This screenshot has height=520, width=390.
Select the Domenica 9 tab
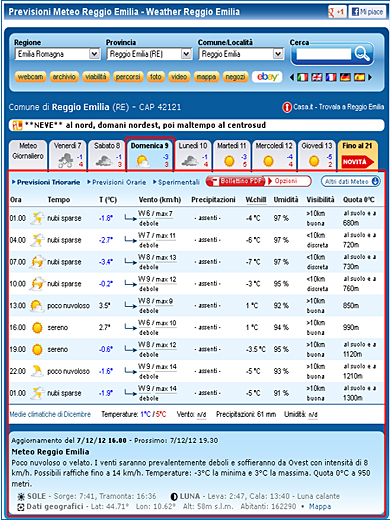pyautogui.click(x=150, y=155)
